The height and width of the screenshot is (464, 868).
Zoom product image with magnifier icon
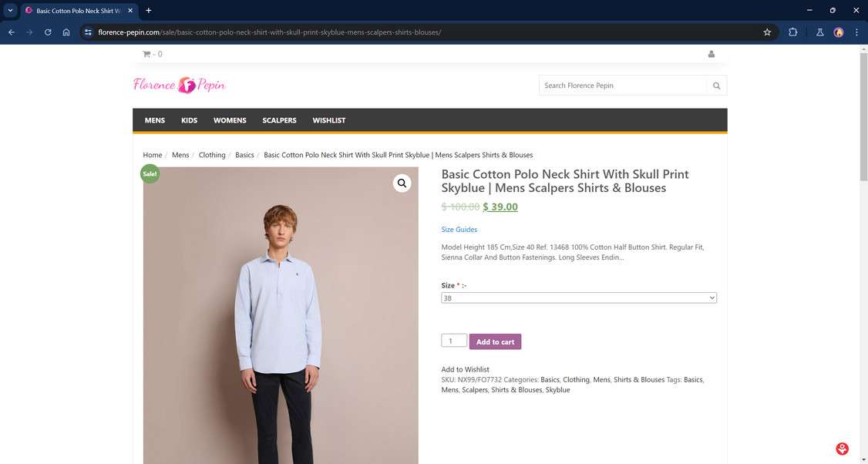(x=402, y=183)
